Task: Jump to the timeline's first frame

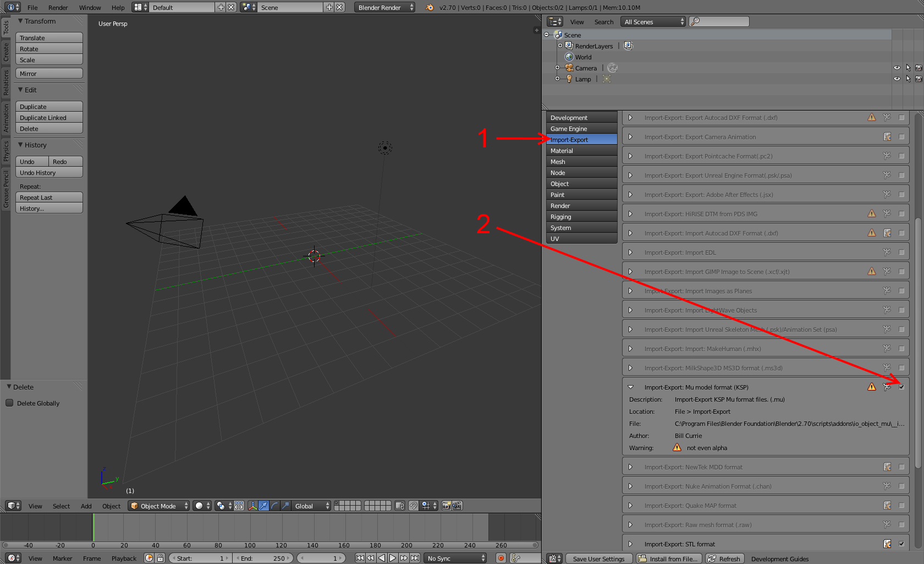Action: point(360,558)
